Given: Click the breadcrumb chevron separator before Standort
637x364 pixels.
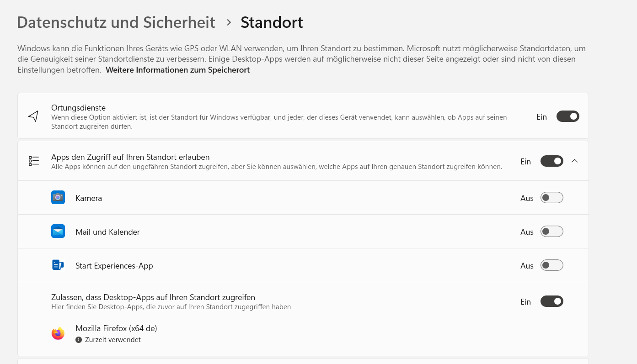Looking at the screenshot, I should [229, 22].
